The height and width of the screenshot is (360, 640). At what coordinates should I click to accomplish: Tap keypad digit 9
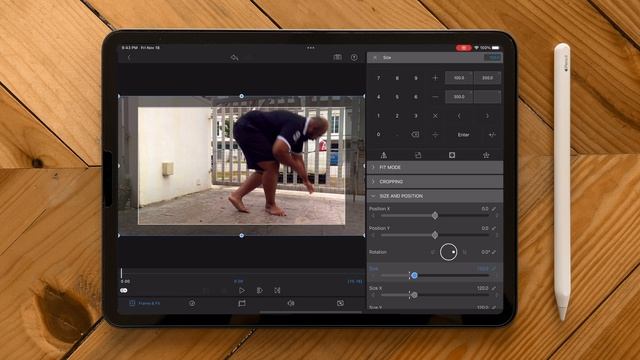[416, 78]
